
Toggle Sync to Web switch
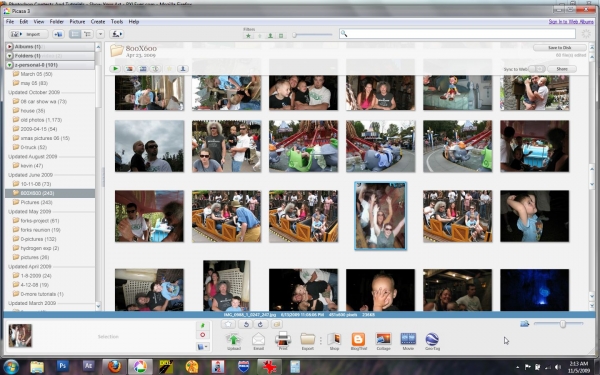[x=537, y=69]
